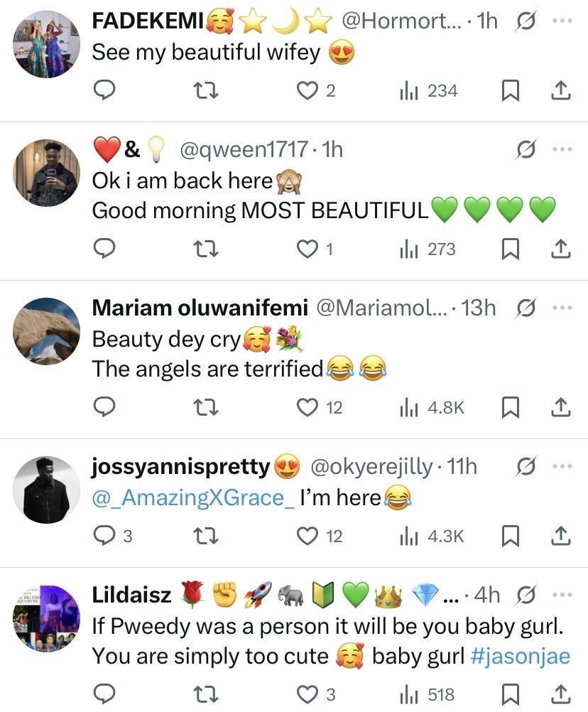588x712 pixels.
Task: Retweet the "Ok i am back here" tweet
Action: coord(207,249)
